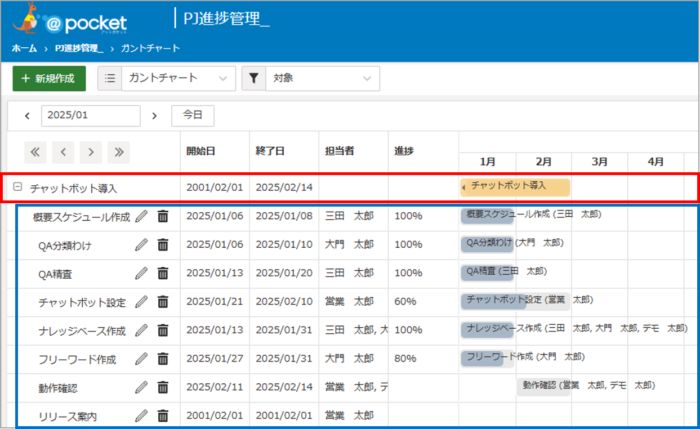Viewport: 700px width, 429px height.
Task: Click the ナレッジベース作成 gantt bar
Action: (x=487, y=330)
